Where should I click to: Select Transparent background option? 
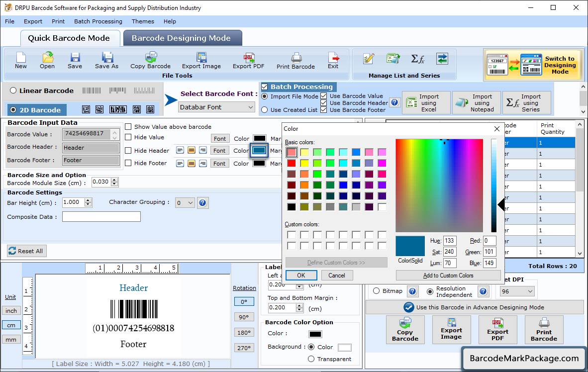click(x=311, y=359)
